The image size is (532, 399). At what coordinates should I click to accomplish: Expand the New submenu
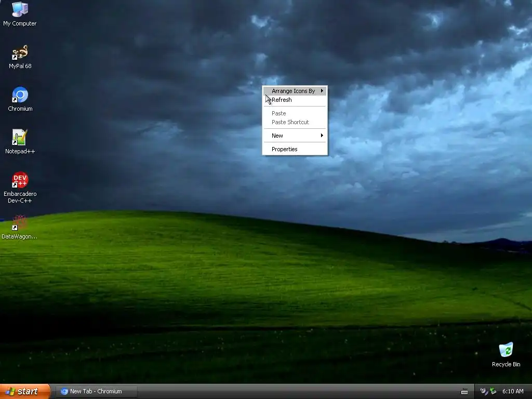(295, 136)
